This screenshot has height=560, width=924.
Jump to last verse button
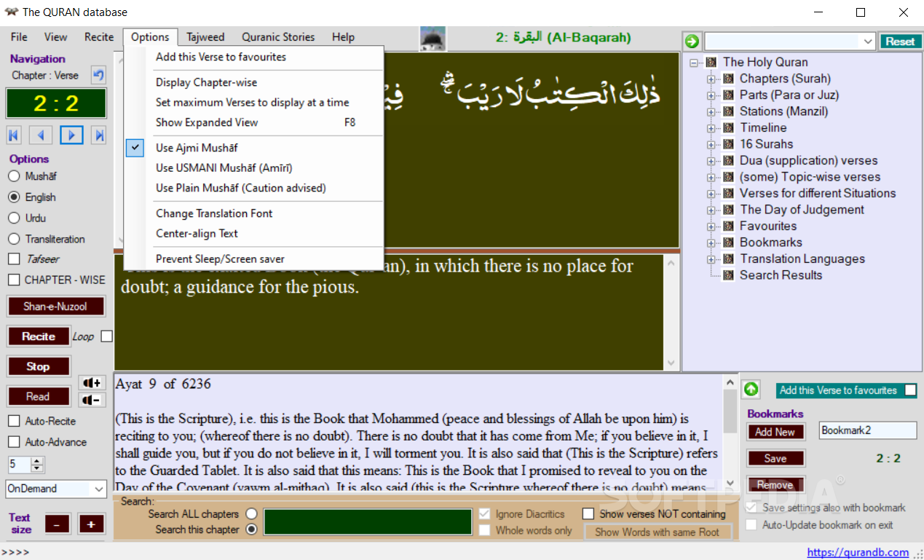pos(99,135)
